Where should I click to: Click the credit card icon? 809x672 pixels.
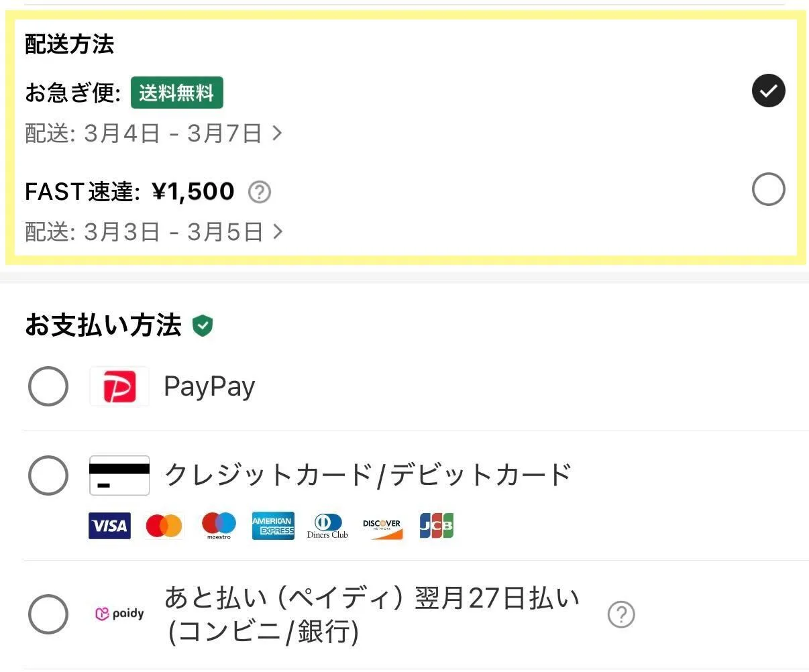coord(119,475)
